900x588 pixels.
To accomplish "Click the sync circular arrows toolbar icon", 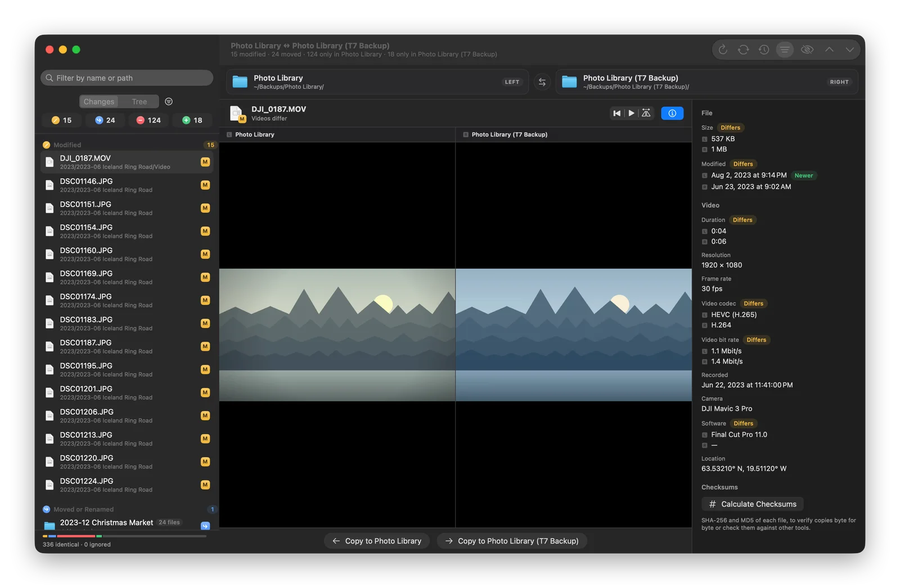I will click(743, 49).
